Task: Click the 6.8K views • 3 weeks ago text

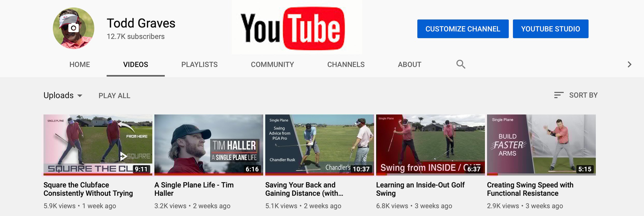Action: [414, 206]
